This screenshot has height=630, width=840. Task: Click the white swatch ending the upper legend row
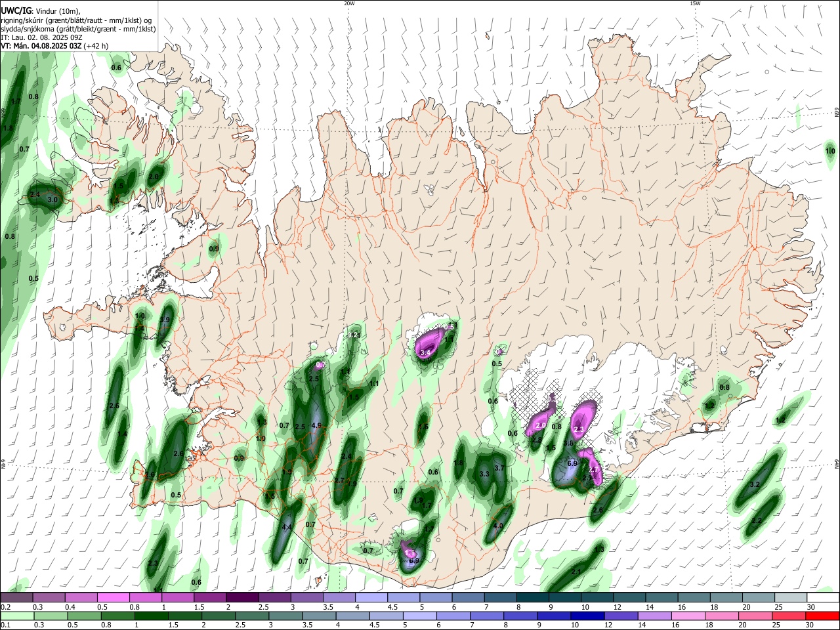click(x=824, y=597)
